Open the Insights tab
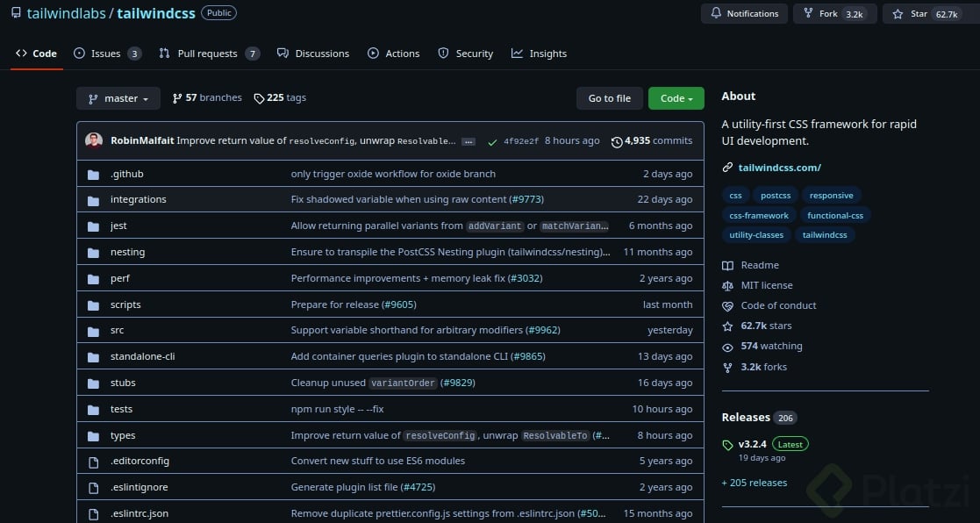Screen dimensions: 980x523 click(x=539, y=54)
